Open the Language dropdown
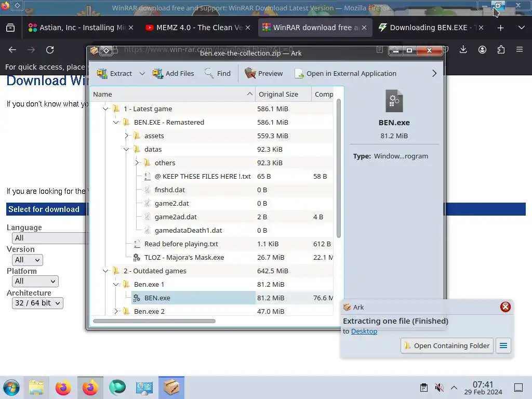This screenshot has width=532, height=399. 49,238
